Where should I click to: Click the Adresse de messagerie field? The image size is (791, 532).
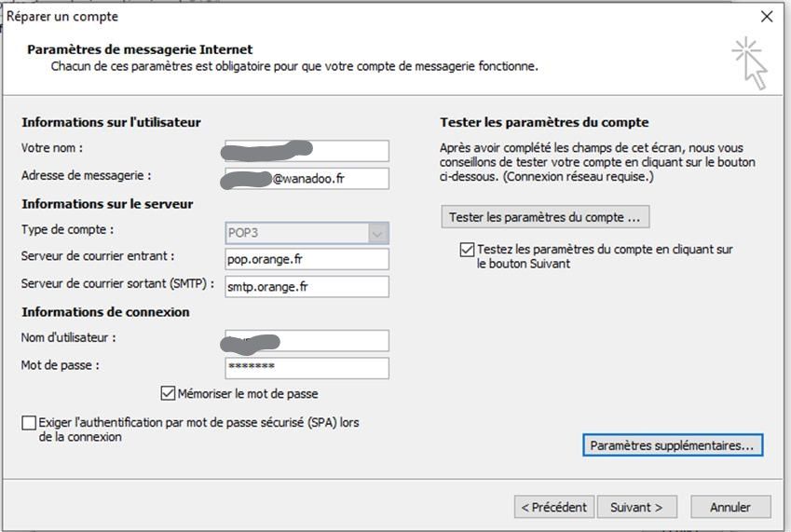point(307,178)
